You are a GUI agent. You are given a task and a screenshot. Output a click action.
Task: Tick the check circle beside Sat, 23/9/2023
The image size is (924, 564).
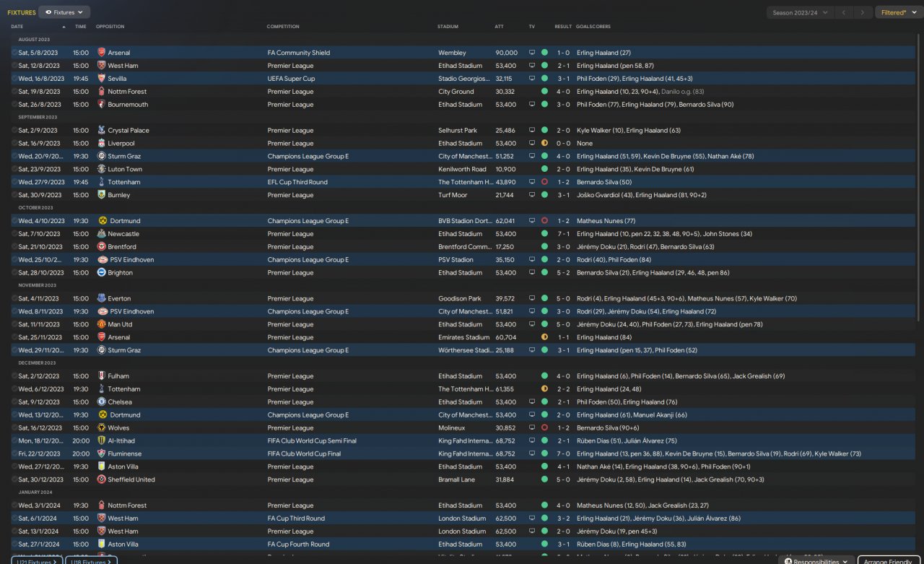(14, 169)
